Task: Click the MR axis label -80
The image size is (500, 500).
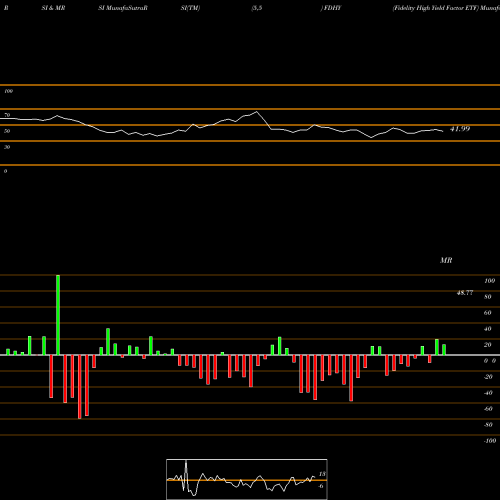Action: click(488, 425)
